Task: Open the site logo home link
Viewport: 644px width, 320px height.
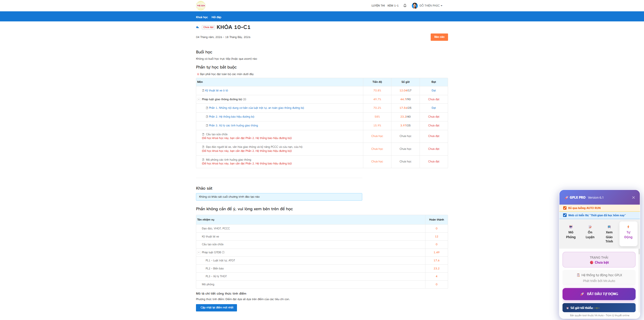Action: (200, 6)
